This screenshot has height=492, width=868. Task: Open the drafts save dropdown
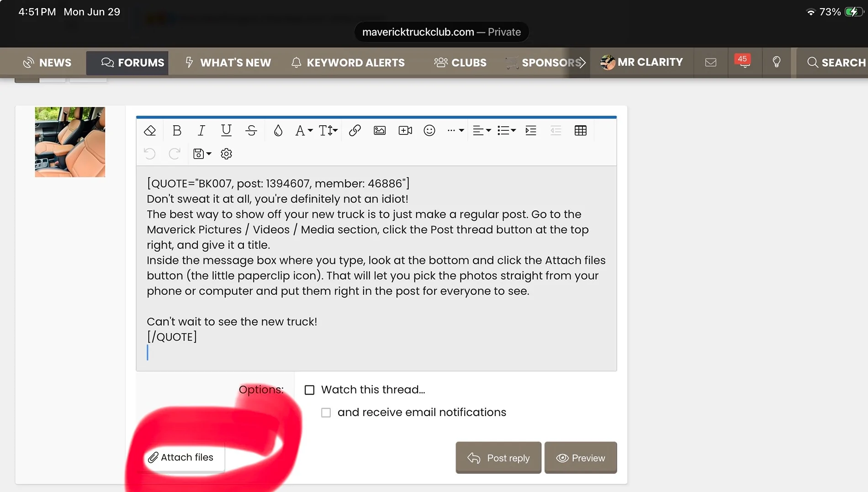pyautogui.click(x=202, y=154)
